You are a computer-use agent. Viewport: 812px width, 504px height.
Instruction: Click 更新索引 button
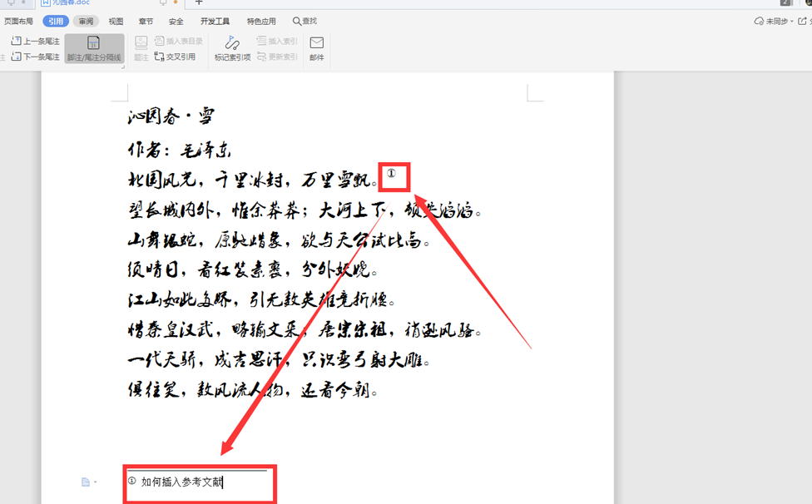[x=277, y=57]
